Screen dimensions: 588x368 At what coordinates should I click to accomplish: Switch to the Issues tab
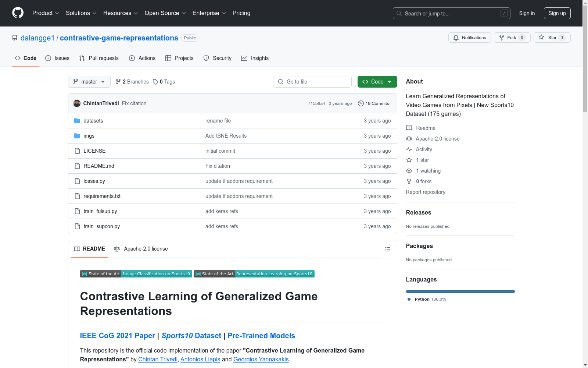(x=57, y=58)
